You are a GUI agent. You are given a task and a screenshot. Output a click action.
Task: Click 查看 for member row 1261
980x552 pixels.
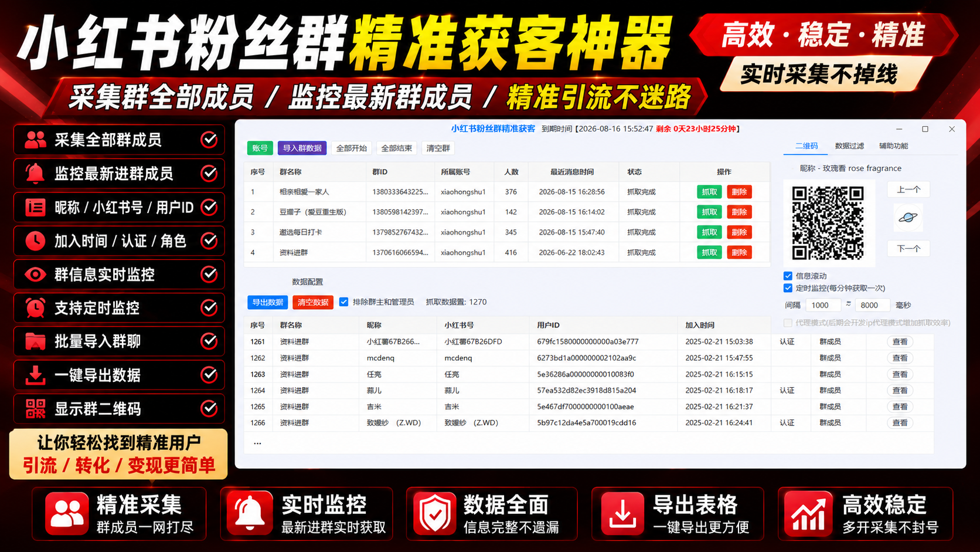(900, 341)
